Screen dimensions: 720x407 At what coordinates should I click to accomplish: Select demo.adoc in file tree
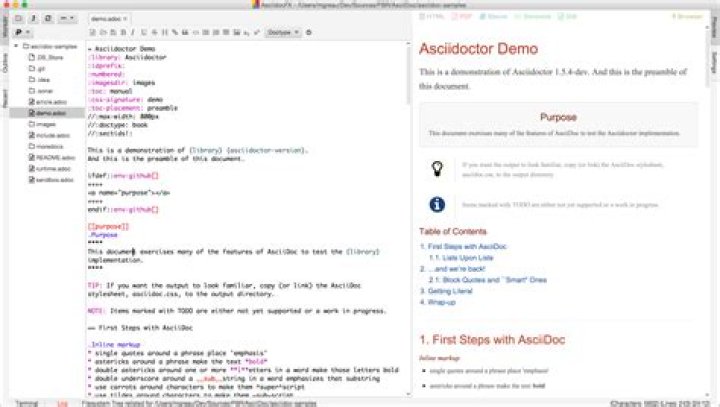pyautogui.click(x=47, y=113)
